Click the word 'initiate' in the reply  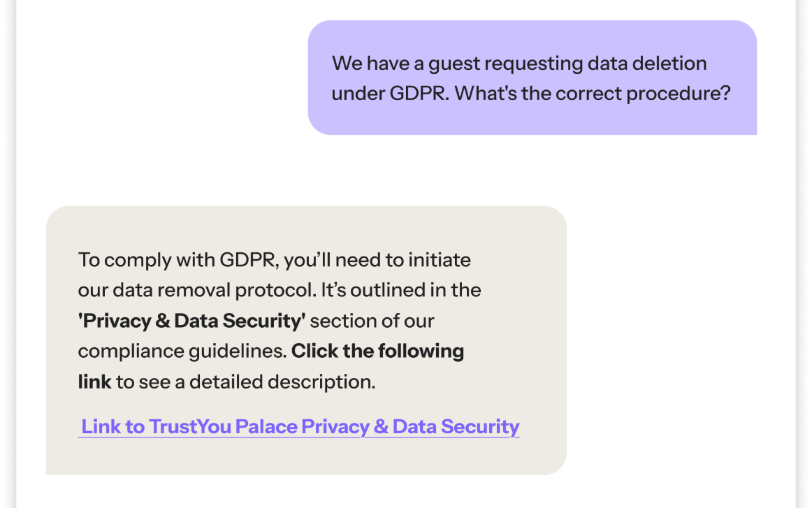(x=440, y=260)
